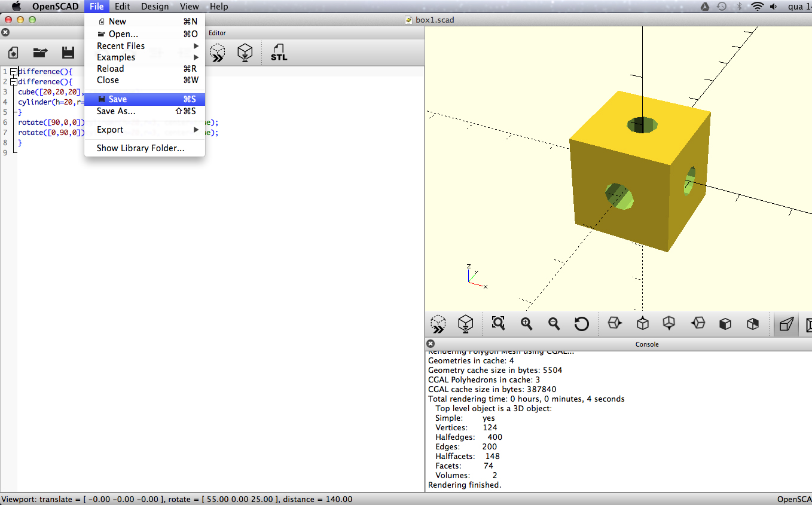812x505 pixels.
Task: Select the Back view cube icon
Action: pyautogui.click(x=753, y=324)
